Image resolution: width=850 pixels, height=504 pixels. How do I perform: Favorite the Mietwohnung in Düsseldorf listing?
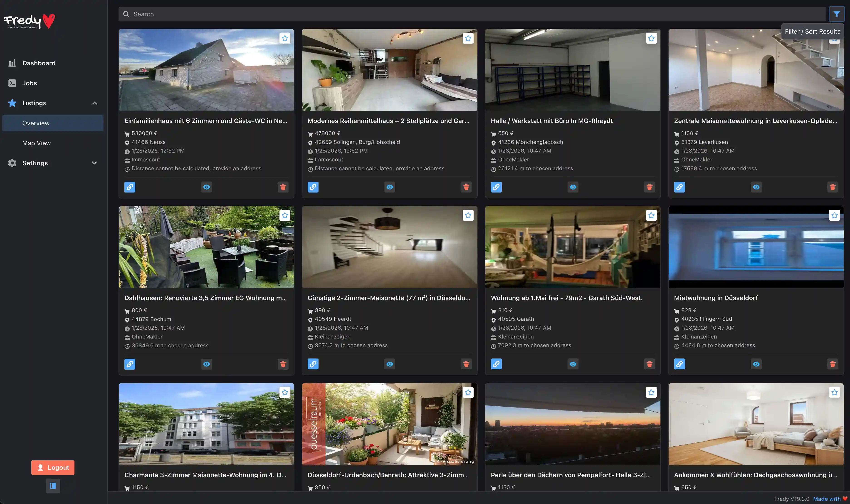(x=834, y=215)
